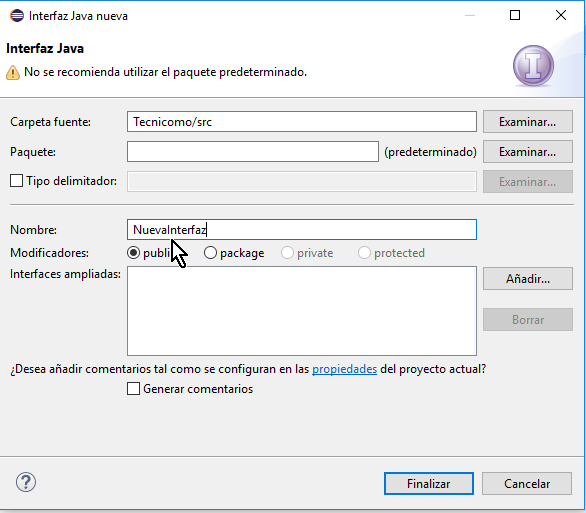Browse for Paquete with Examinar button
This screenshot has width=586, height=513.
pos(527,152)
